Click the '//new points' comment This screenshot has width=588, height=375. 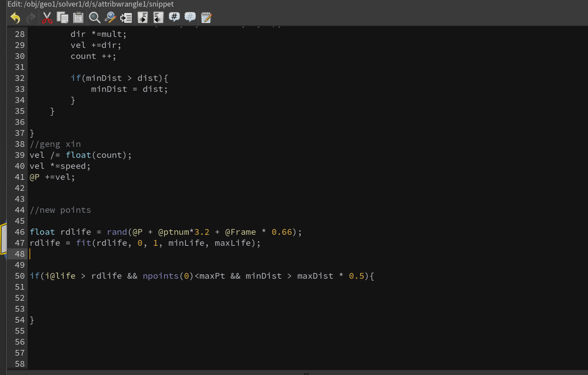pyautogui.click(x=61, y=210)
